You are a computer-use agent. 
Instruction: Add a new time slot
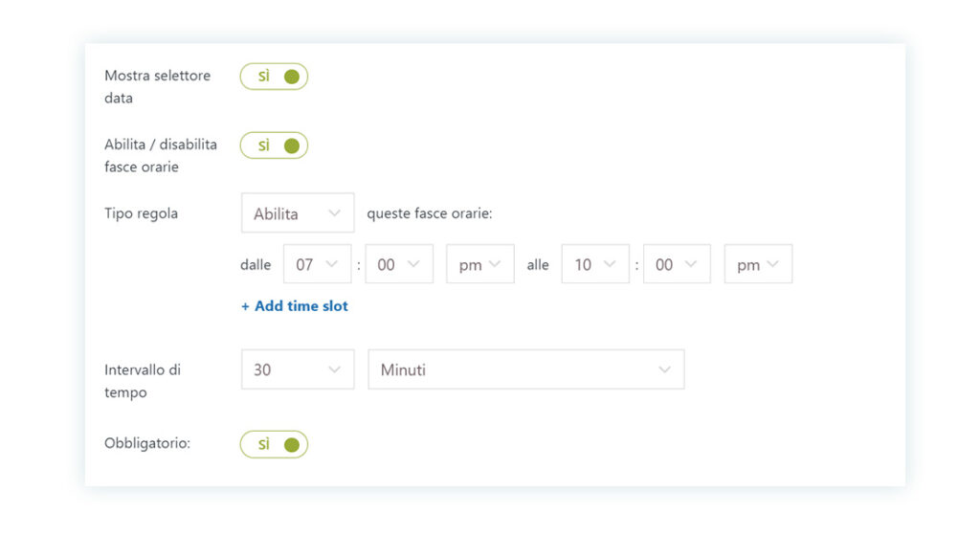[295, 306]
